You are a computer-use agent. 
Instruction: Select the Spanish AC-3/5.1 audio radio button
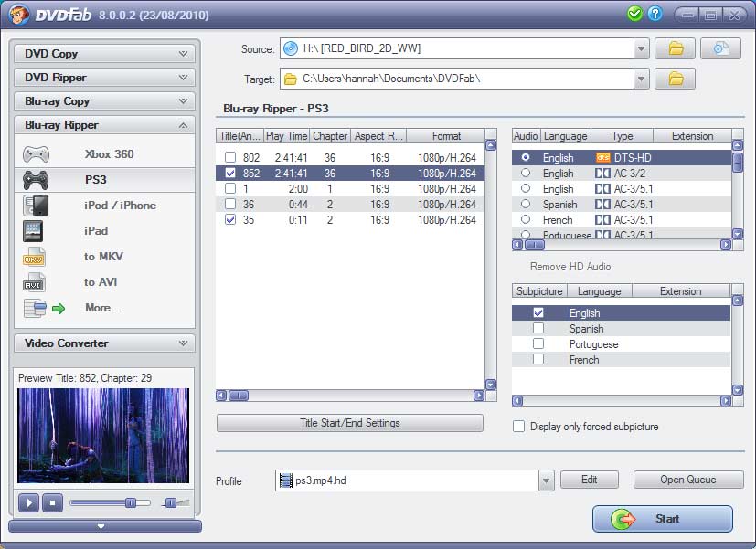click(x=526, y=204)
